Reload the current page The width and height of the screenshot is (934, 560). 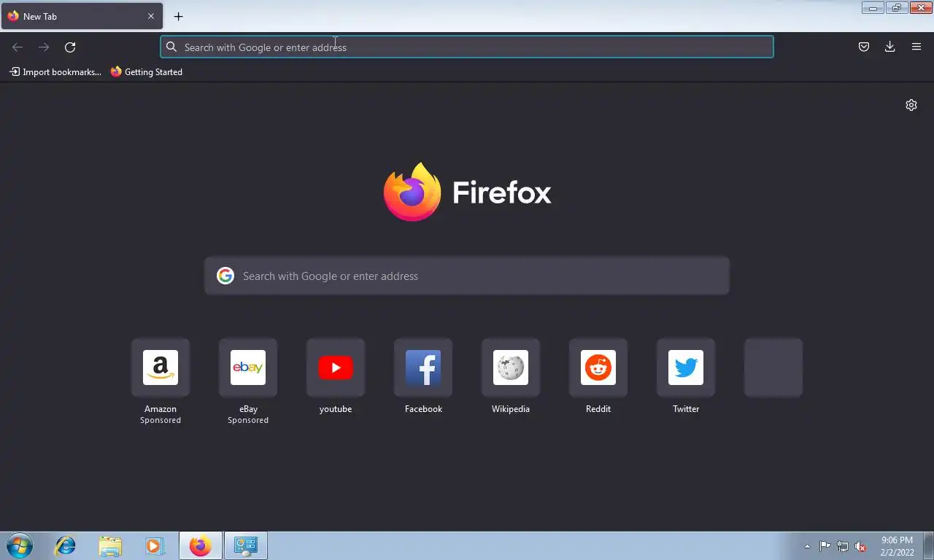[x=70, y=47]
